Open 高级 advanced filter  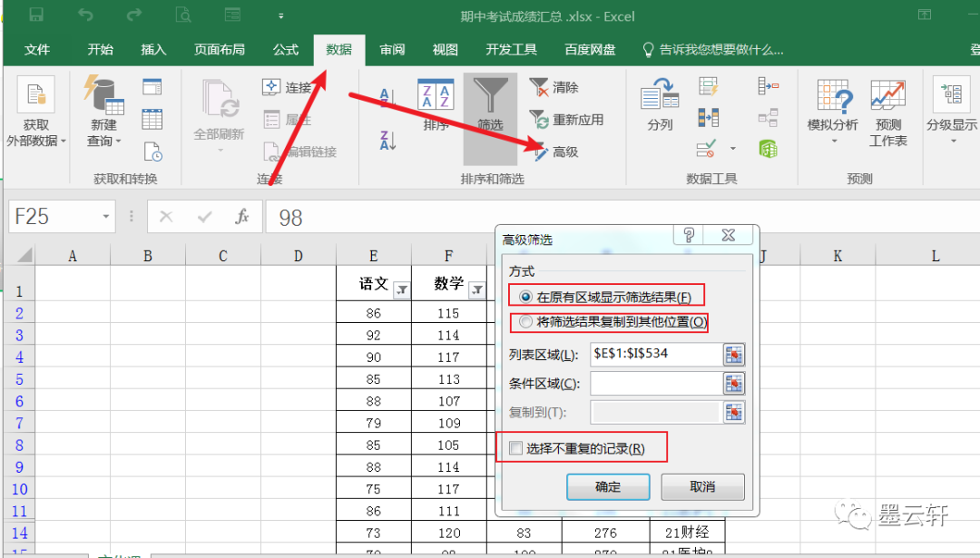pyautogui.click(x=556, y=152)
